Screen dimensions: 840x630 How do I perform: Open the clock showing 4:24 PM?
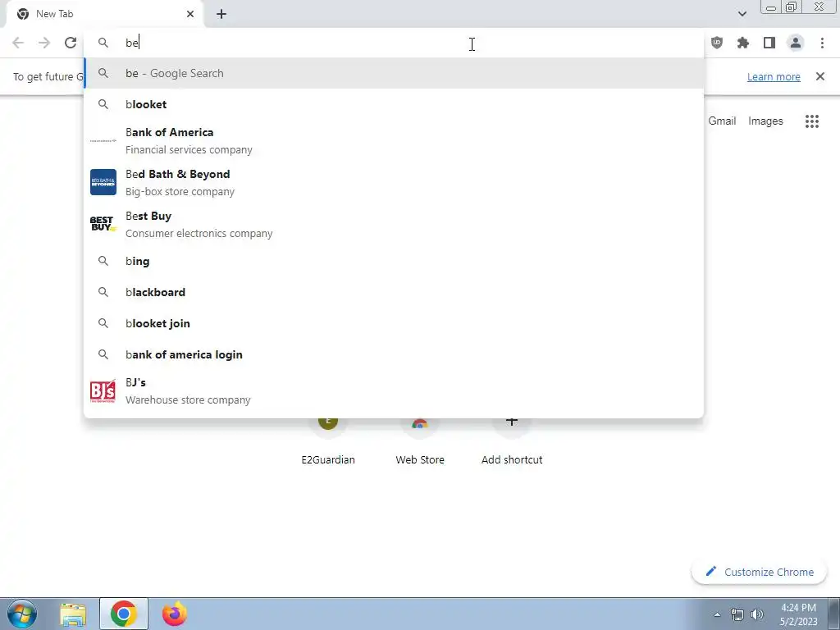(798, 614)
